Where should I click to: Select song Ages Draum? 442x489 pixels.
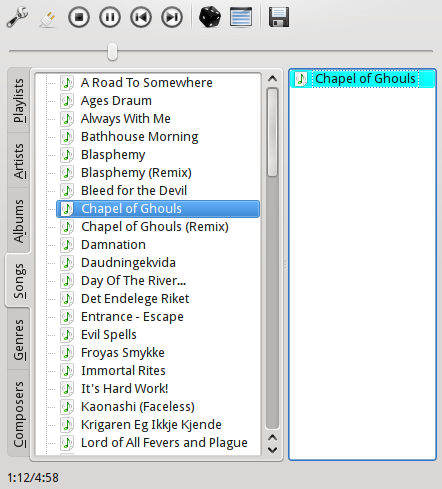[116, 100]
